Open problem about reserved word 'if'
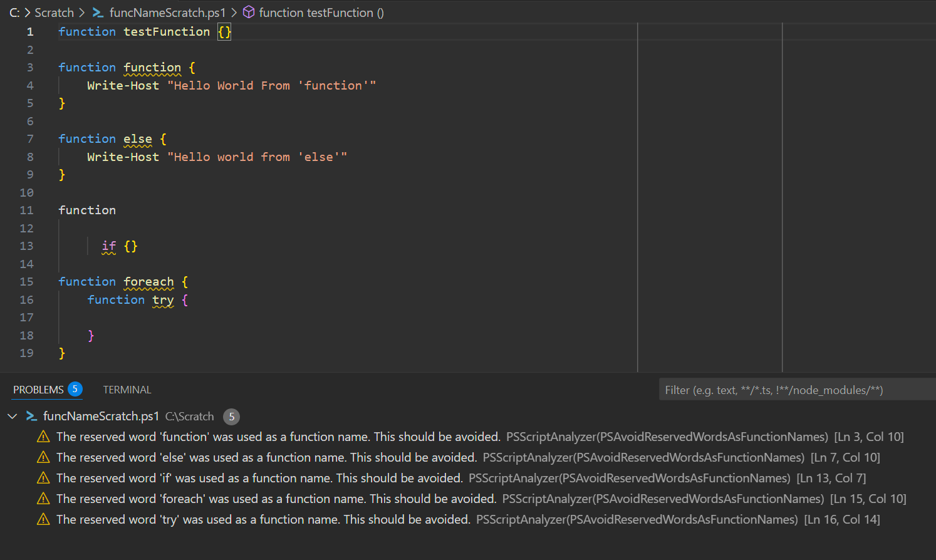This screenshot has width=936, height=560. (x=468, y=478)
